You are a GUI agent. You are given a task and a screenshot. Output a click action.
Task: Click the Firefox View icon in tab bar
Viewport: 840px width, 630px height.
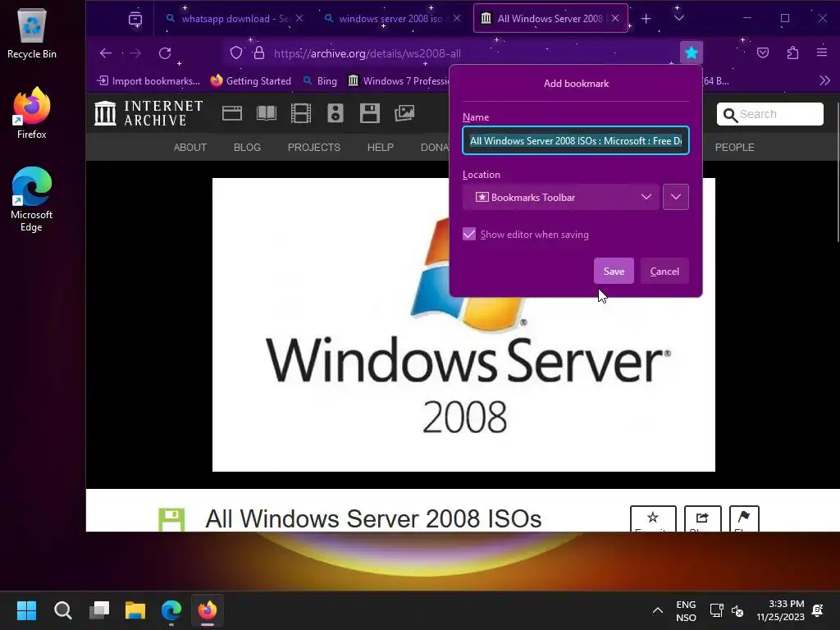tap(135, 19)
